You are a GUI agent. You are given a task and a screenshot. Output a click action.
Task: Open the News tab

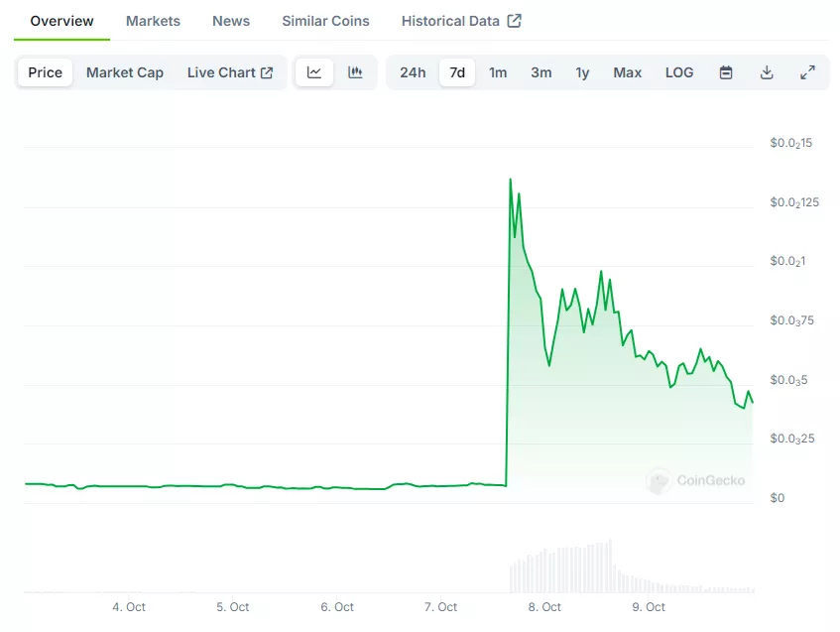click(230, 20)
